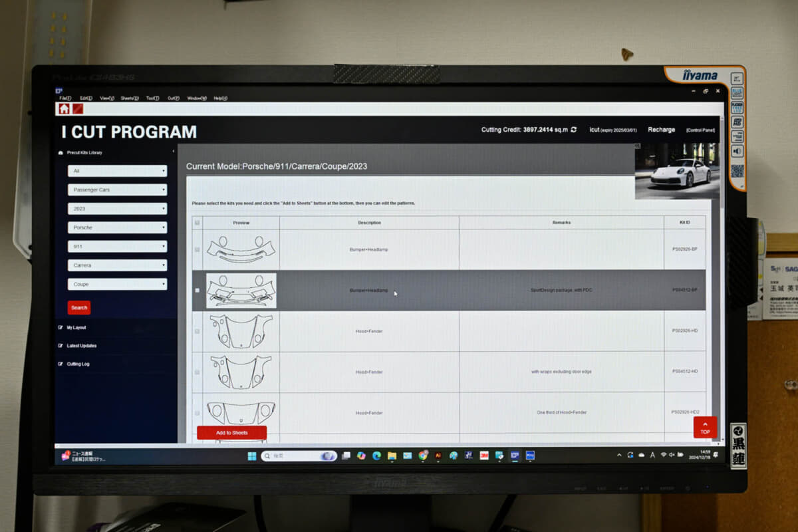This screenshot has height=532, width=798.
Task: Click the white Porsche 911 photo
Action: (x=677, y=171)
